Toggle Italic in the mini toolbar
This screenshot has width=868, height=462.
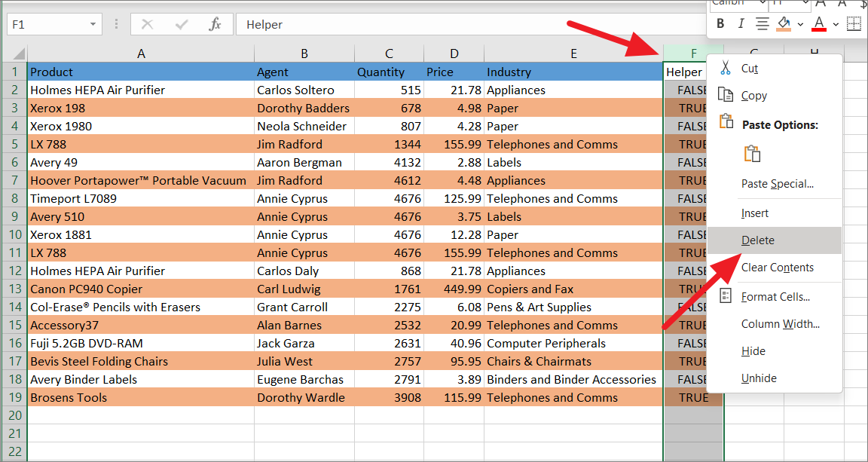tap(741, 24)
